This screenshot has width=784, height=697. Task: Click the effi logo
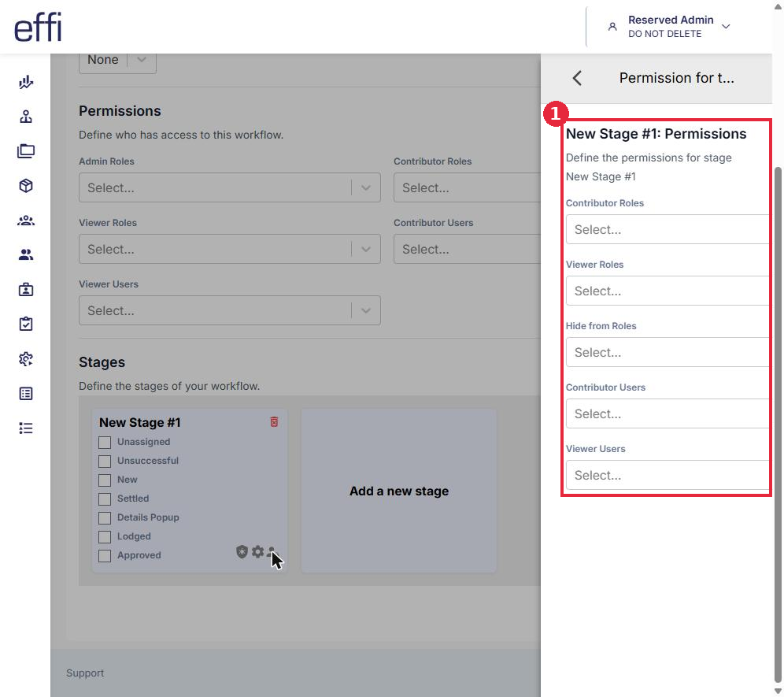[x=38, y=27]
